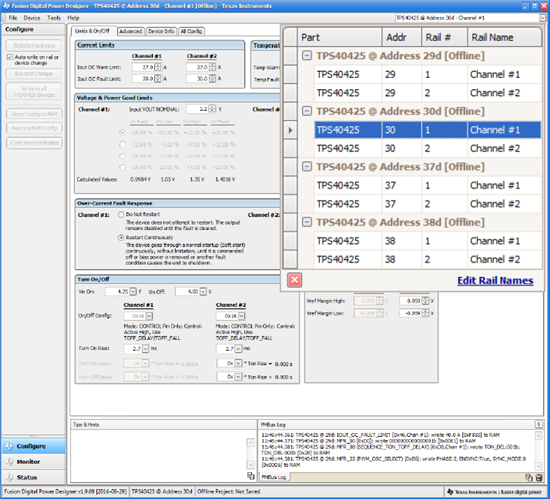550x499 pixels.
Task: Adjust the editable Vref Margin Low stepper
Action: coord(425,313)
